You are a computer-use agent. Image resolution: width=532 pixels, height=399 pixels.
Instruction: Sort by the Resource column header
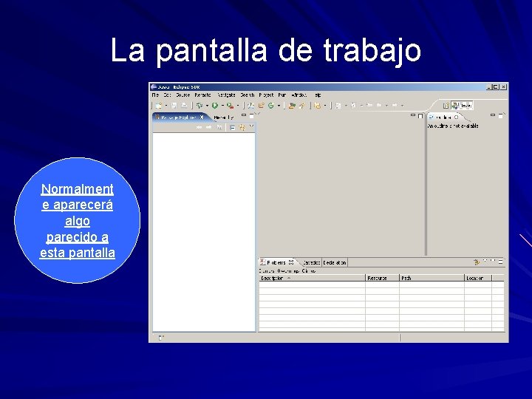tap(383, 278)
